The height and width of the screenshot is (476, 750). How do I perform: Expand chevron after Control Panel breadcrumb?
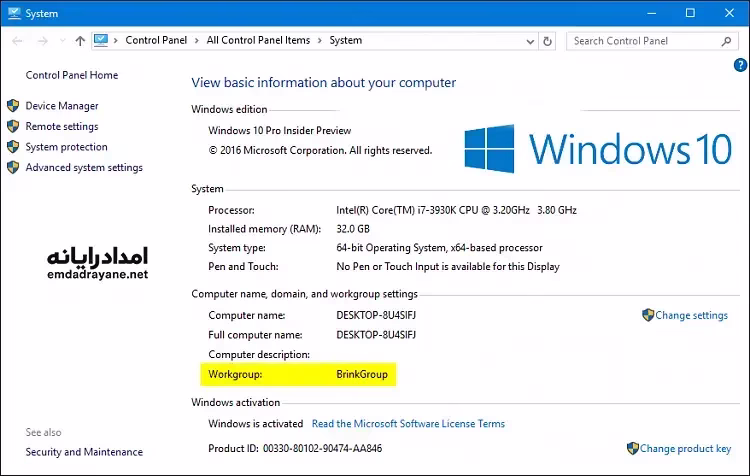pos(198,41)
